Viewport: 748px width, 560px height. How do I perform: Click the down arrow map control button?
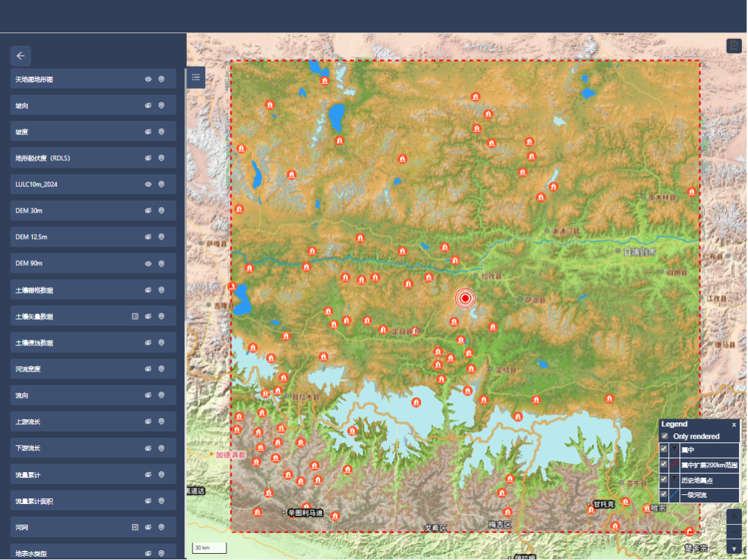coord(734,548)
